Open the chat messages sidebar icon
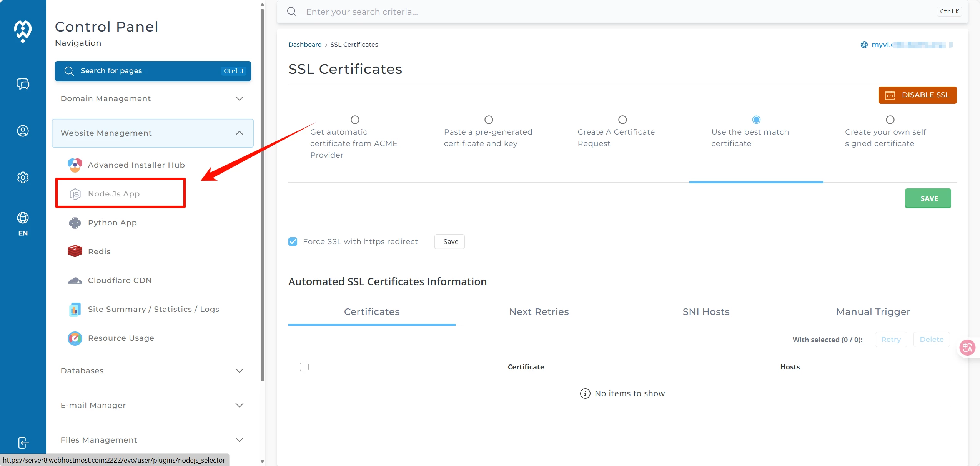 pos(23,84)
